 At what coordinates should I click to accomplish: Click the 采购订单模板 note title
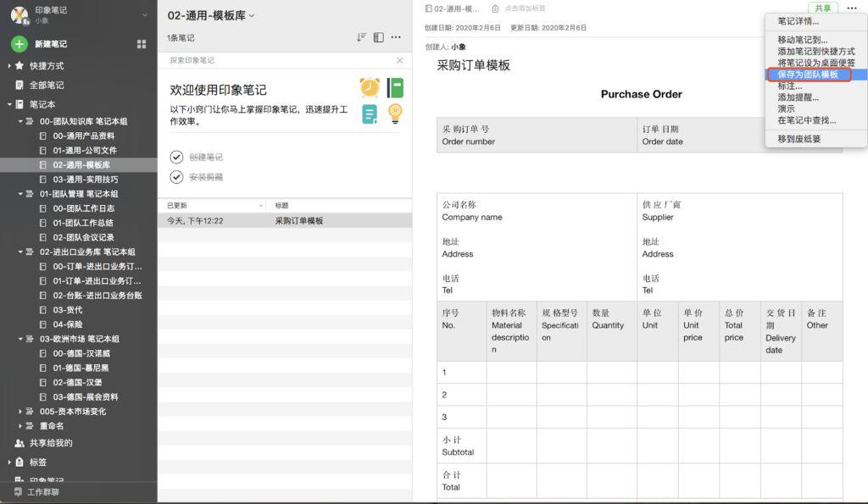473,65
